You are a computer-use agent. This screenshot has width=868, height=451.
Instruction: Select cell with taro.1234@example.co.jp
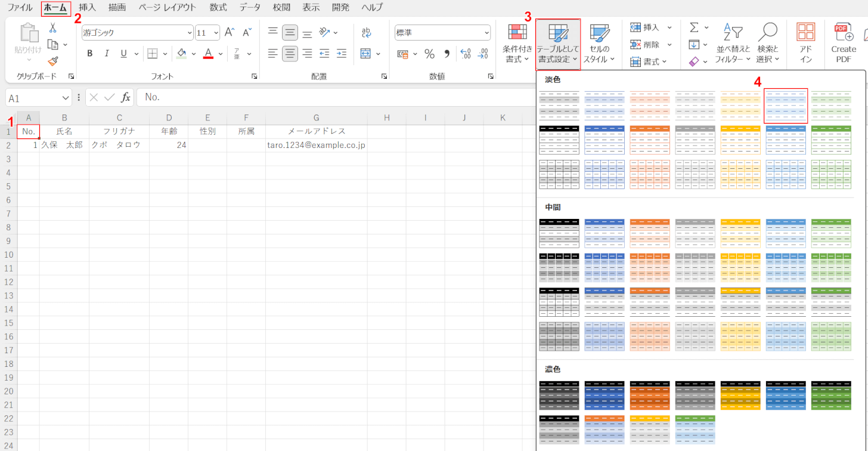pyautogui.click(x=317, y=145)
